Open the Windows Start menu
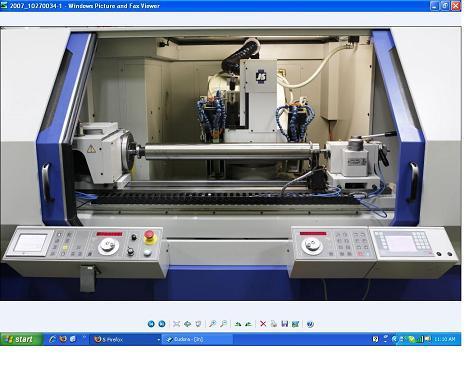 point(21,339)
